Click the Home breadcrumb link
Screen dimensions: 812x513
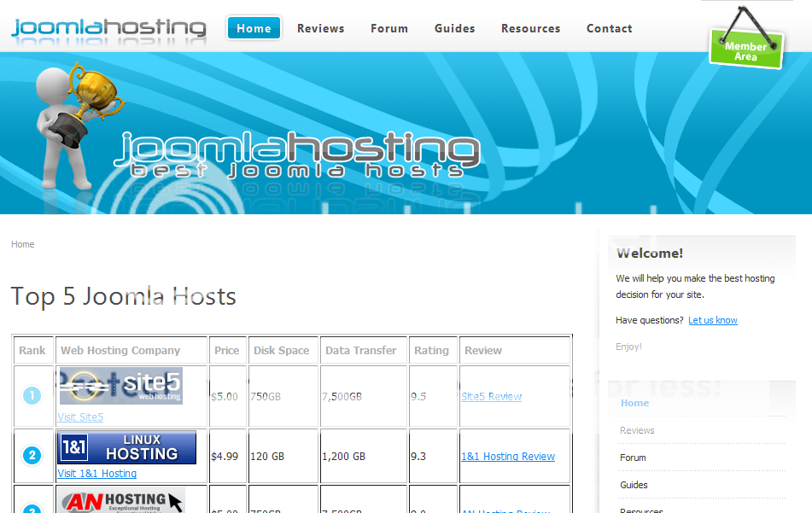tap(23, 244)
